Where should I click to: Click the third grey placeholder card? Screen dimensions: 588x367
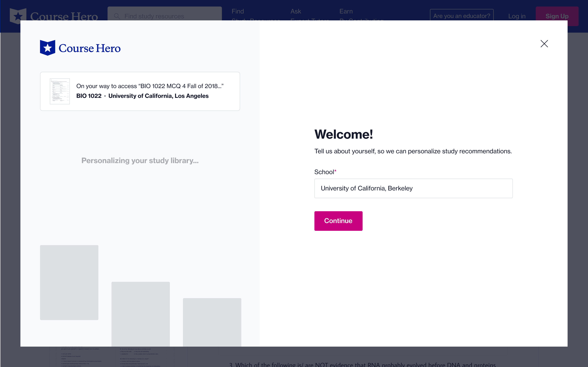[x=212, y=322]
